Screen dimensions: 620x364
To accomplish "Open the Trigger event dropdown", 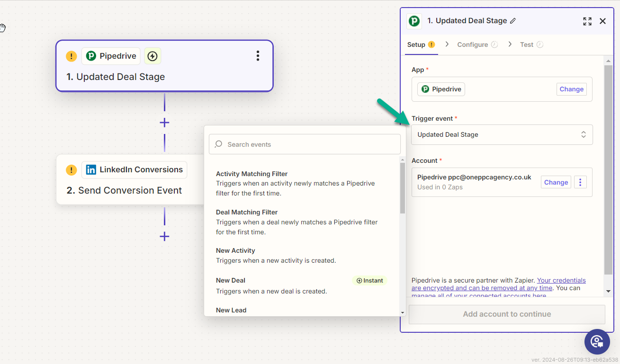I will pos(502,134).
